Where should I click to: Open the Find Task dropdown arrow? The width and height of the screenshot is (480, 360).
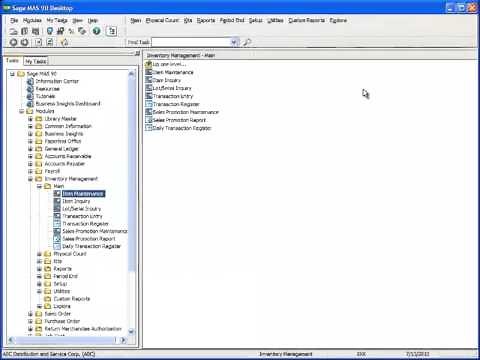click(x=234, y=42)
